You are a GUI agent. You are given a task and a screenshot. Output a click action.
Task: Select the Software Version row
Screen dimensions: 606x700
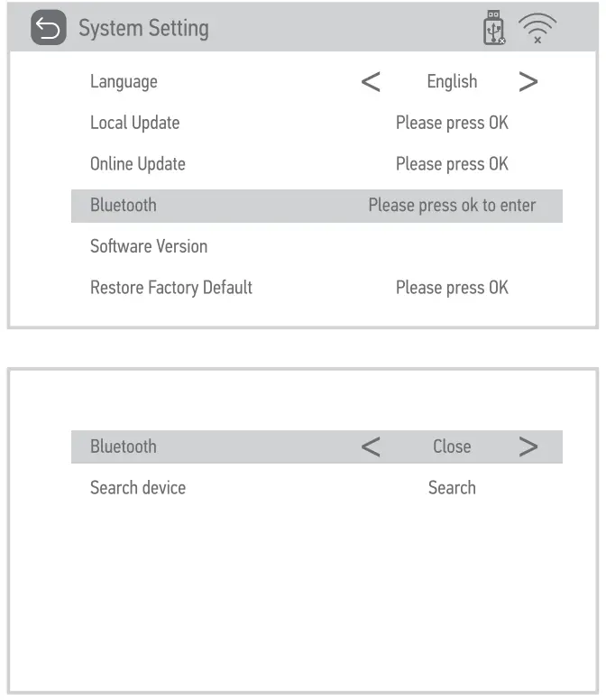click(x=149, y=246)
